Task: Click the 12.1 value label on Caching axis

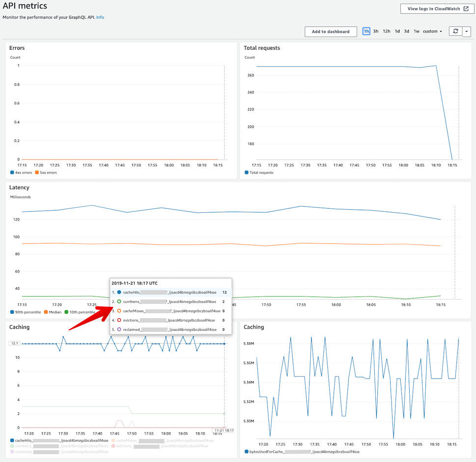Action: click(x=15, y=343)
